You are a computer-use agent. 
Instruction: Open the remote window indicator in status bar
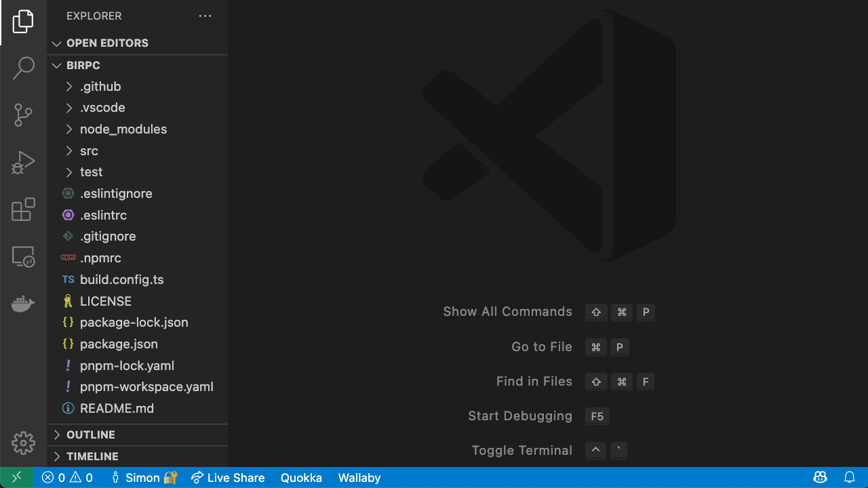[x=17, y=478]
